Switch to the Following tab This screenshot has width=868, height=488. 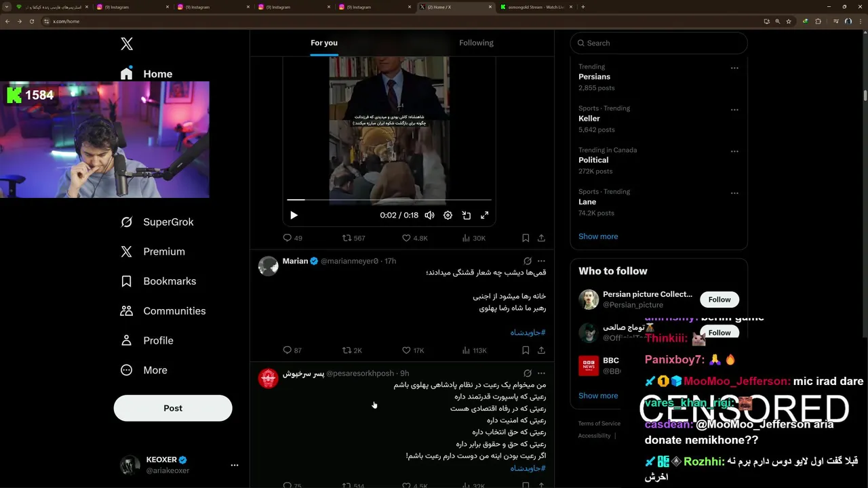pos(476,43)
